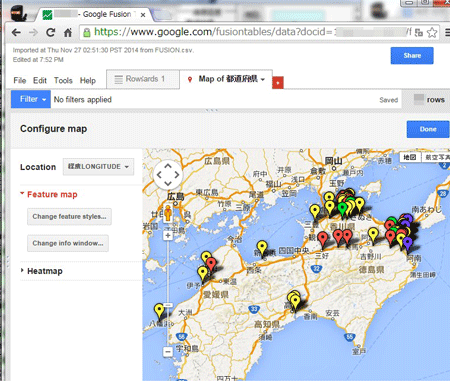The height and width of the screenshot is (381, 450).
Task: Click the blue Done button
Action: [428, 129]
